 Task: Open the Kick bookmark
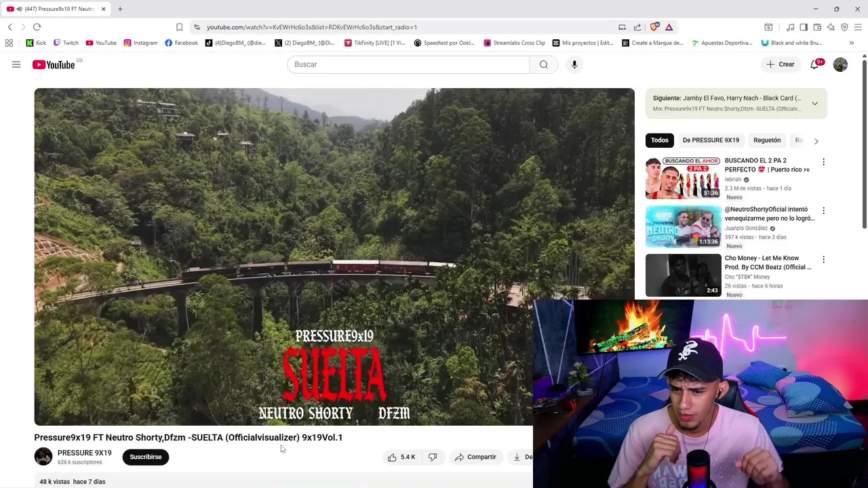(x=36, y=43)
